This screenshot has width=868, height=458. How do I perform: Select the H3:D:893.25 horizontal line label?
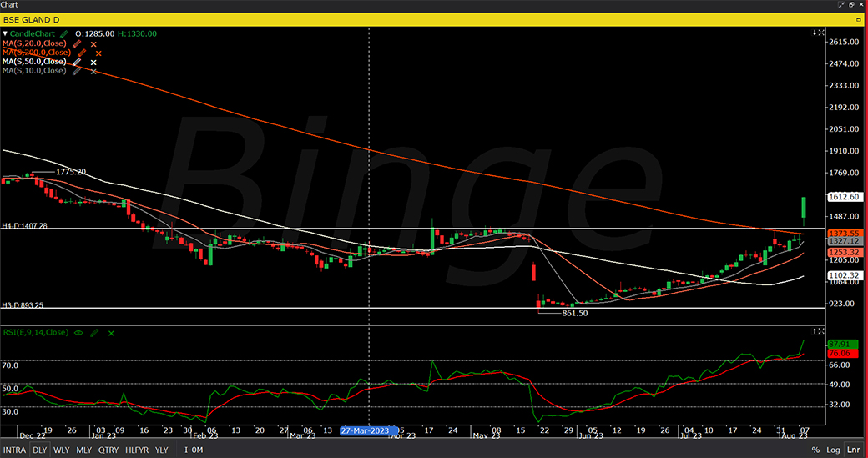point(23,305)
